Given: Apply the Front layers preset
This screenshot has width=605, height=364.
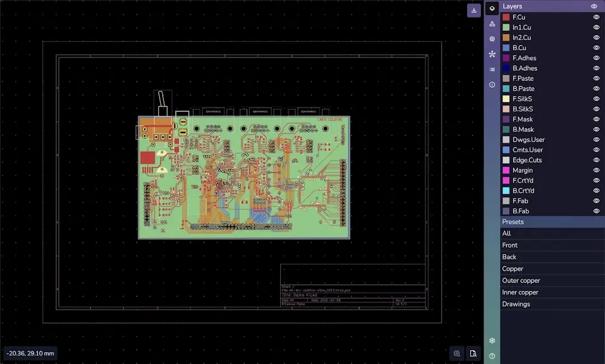Looking at the screenshot, I should [x=510, y=245].
